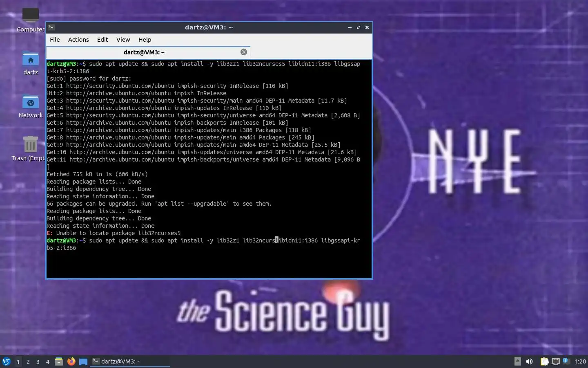Select the Network desktop icon
Screen dimensions: 588x368
coord(31,106)
